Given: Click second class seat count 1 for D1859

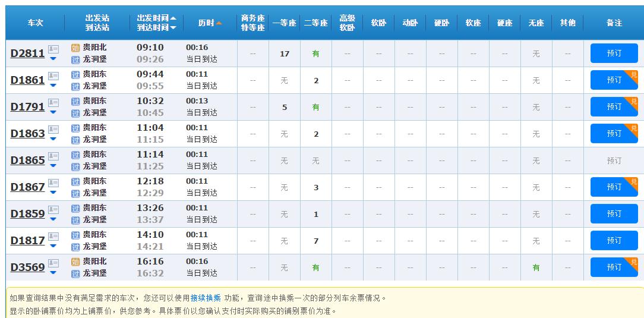Looking at the screenshot, I should [316, 214].
